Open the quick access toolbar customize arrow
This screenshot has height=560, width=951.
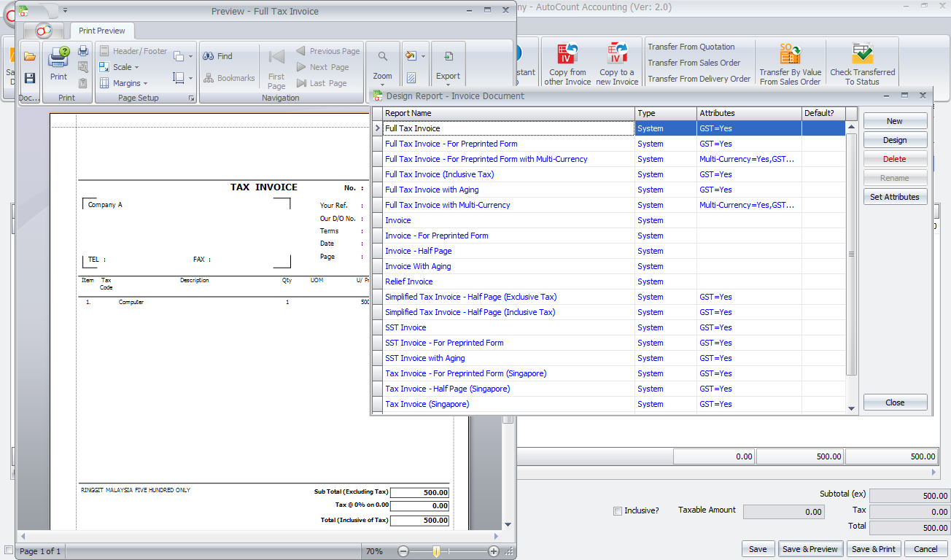click(x=65, y=10)
